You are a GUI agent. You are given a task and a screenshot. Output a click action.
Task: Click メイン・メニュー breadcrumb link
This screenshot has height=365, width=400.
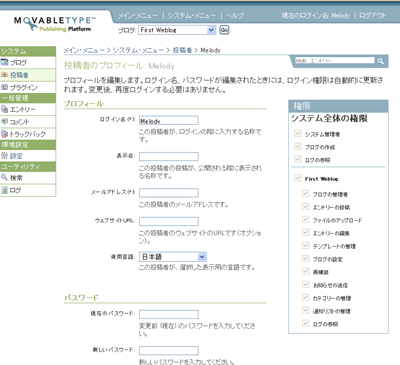click(x=84, y=50)
